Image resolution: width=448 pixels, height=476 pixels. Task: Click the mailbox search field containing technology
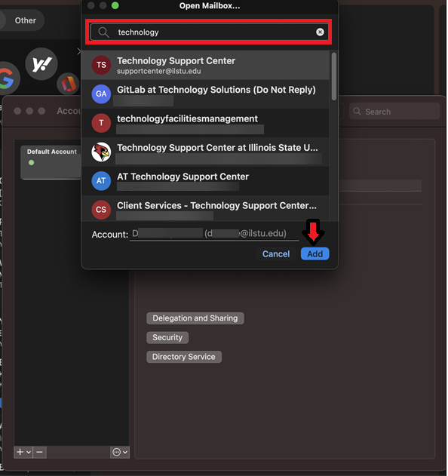pos(209,32)
